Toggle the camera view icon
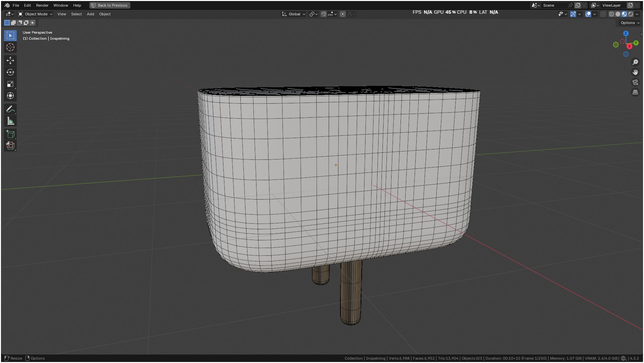644x363 pixels. click(x=635, y=82)
